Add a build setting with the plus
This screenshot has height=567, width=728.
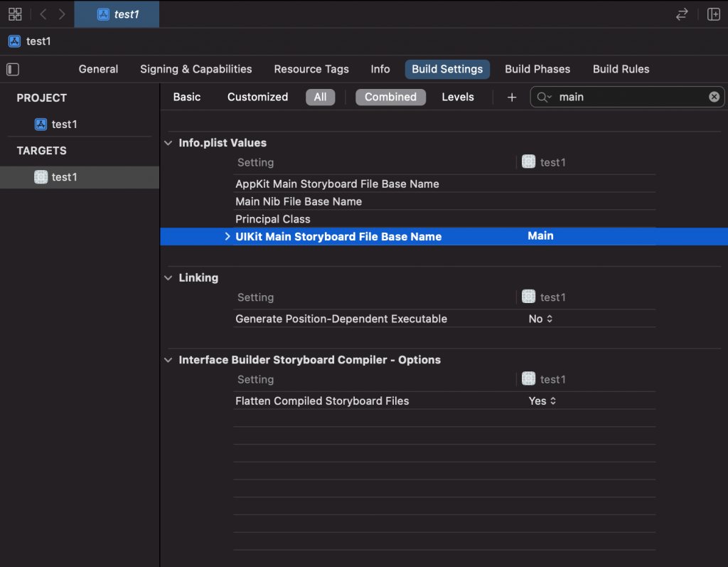click(512, 97)
